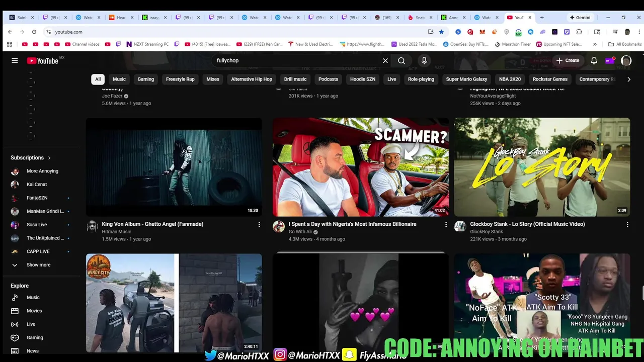Image resolution: width=644 pixels, height=362 pixels.
Task: Open News in Explore sidebar
Action: (x=33, y=351)
